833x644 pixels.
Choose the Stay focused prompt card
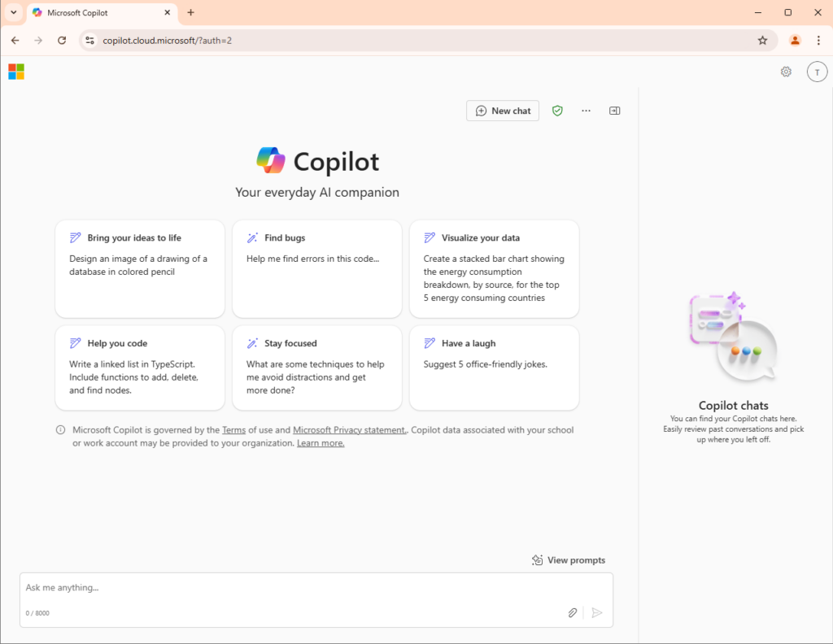[x=316, y=368]
